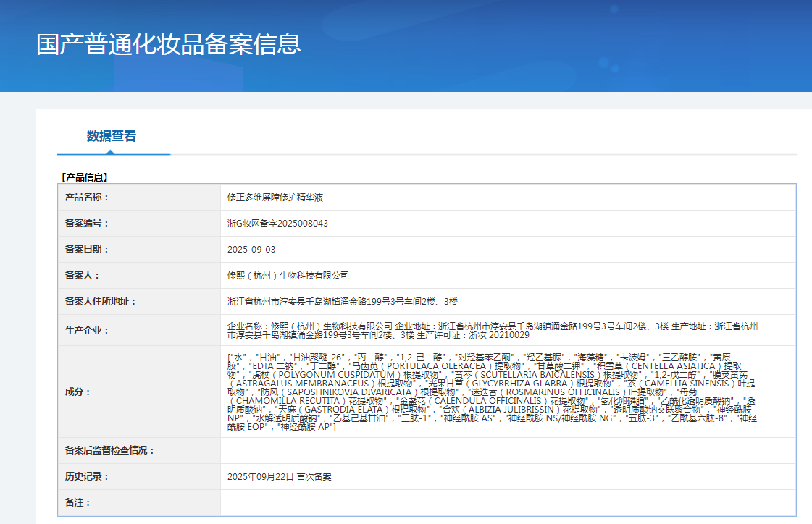Click the filing date 2025-09-03

tap(251, 250)
